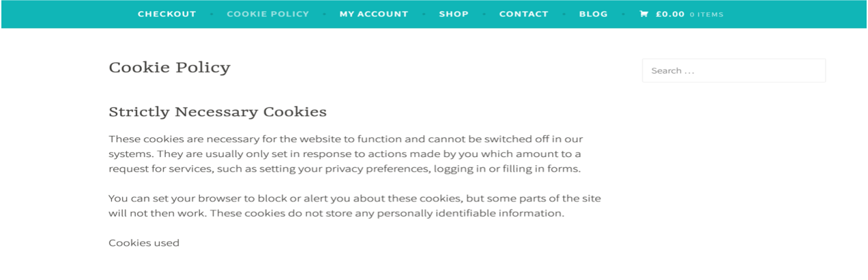868x280 pixels.
Task: Navigate to the Contact page
Action: tap(523, 14)
